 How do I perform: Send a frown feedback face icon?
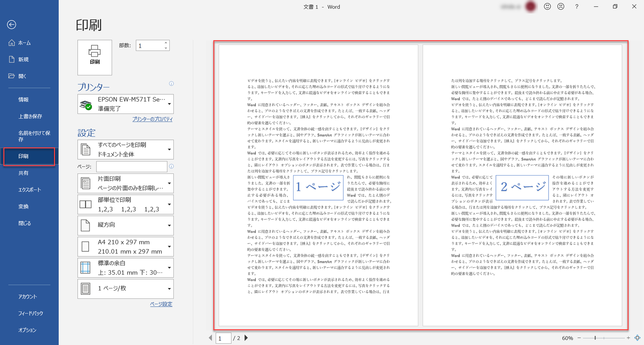point(561,6)
